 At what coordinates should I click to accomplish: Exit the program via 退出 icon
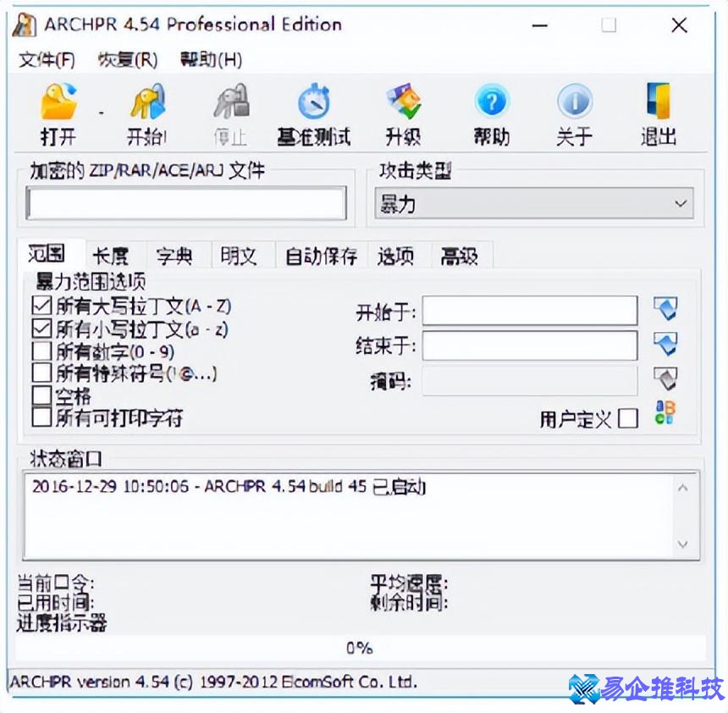(658, 103)
